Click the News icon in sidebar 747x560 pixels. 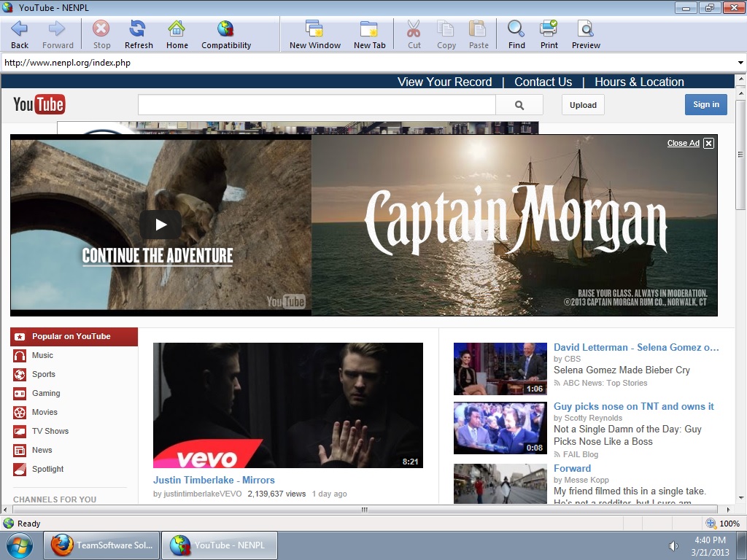pyautogui.click(x=20, y=451)
